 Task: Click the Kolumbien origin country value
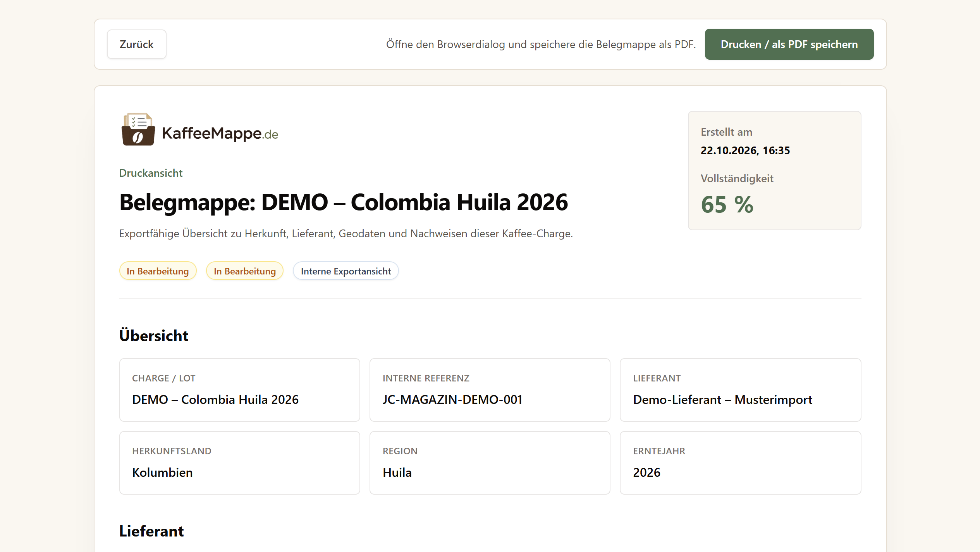pos(162,472)
